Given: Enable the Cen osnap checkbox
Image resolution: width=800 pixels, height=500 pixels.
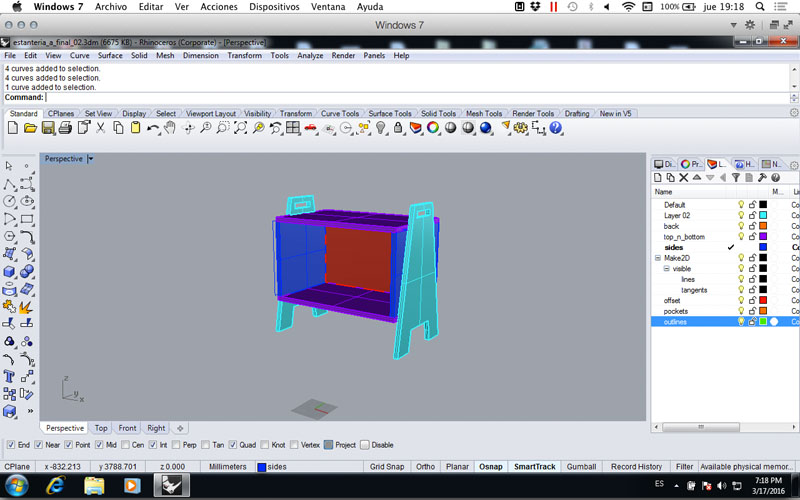Looking at the screenshot, I should [126, 445].
